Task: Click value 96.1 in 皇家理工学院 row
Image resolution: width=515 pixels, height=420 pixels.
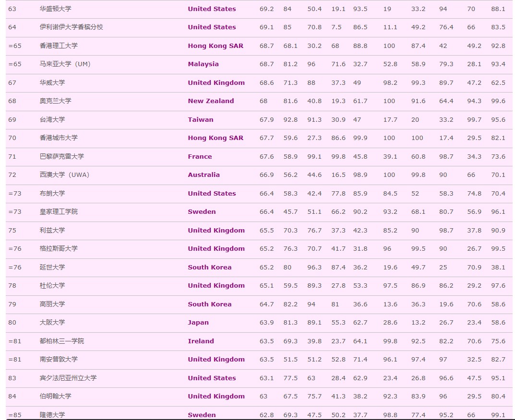Action: [x=498, y=211]
